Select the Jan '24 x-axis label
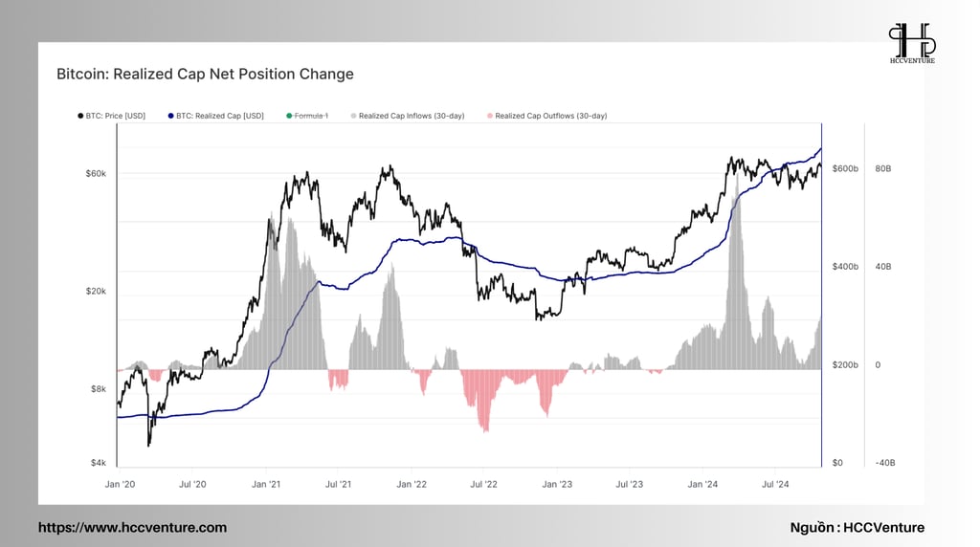The height and width of the screenshot is (547, 980). (x=702, y=484)
